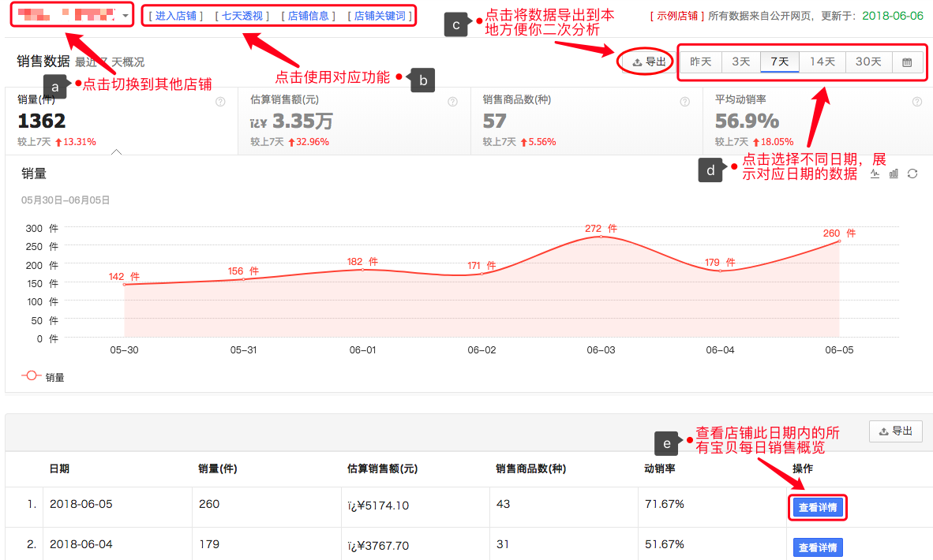Select the 估算销售额(元) summary card
The height and width of the screenshot is (560, 933).
[354, 121]
